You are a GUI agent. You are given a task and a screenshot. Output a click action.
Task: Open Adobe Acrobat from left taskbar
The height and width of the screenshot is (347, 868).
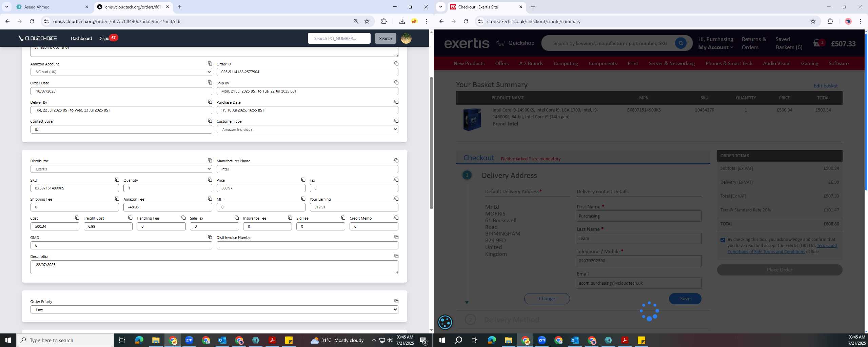pos(272,340)
